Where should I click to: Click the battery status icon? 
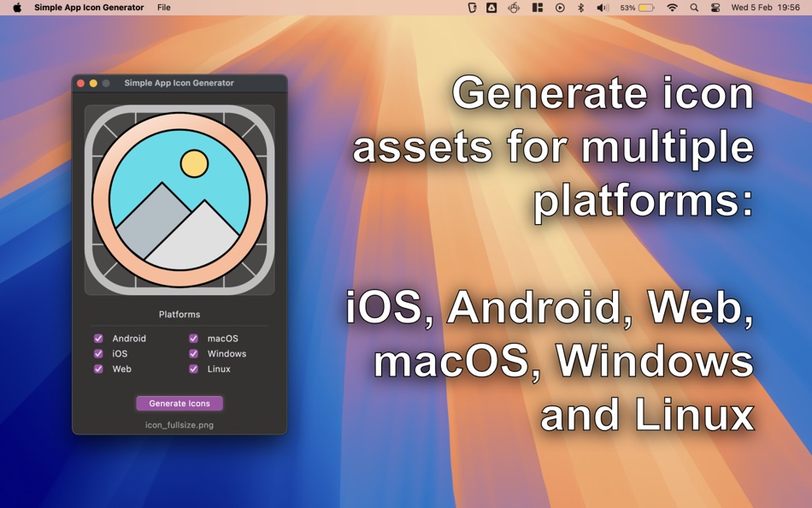click(646, 7)
